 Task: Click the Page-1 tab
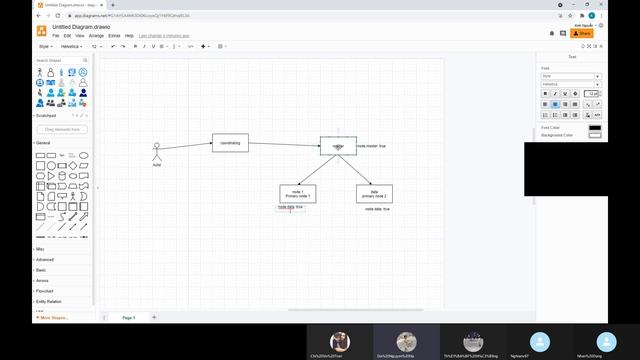[x=129, y=318]
